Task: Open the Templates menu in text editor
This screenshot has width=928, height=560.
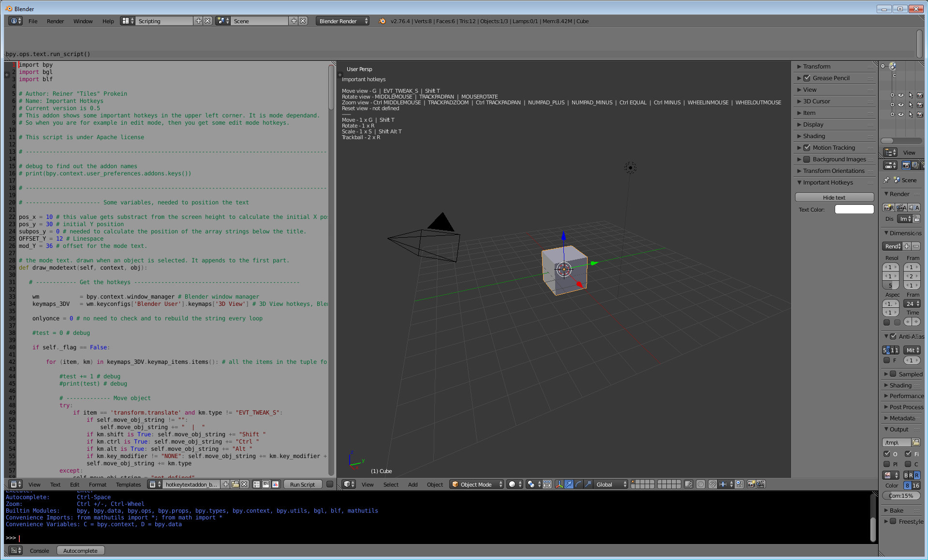Action: coord(128,485)
